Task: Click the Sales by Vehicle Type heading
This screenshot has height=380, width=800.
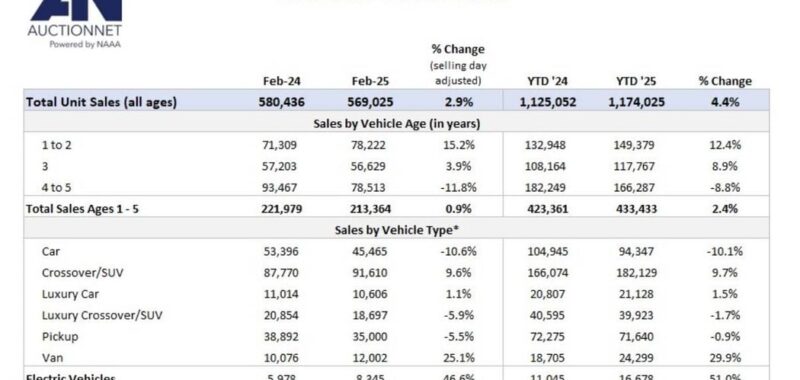Action: 396,230
